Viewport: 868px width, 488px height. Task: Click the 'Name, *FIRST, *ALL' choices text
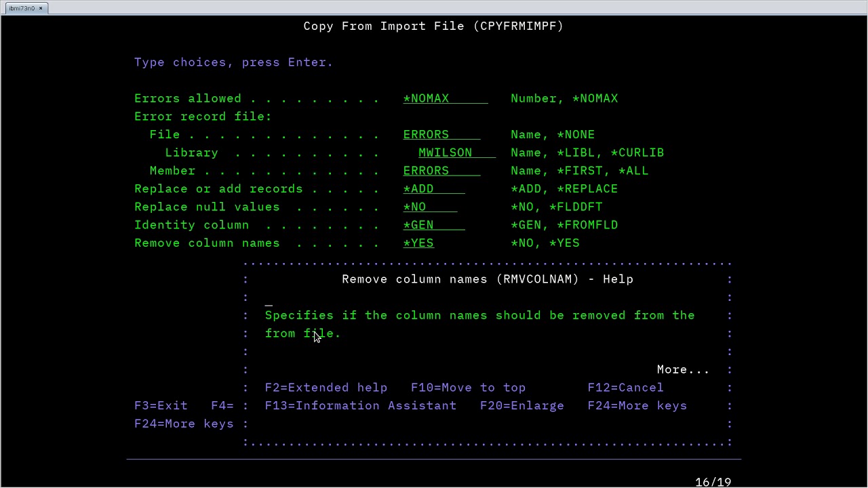[580, 171]
